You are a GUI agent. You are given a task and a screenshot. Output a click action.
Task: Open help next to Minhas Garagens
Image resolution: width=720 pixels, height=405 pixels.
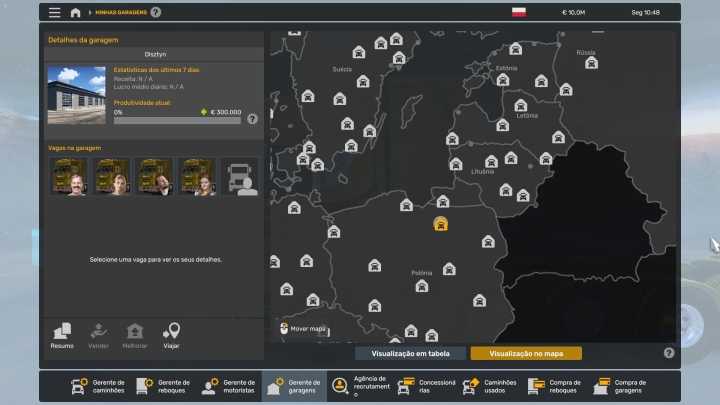point(156,12)
